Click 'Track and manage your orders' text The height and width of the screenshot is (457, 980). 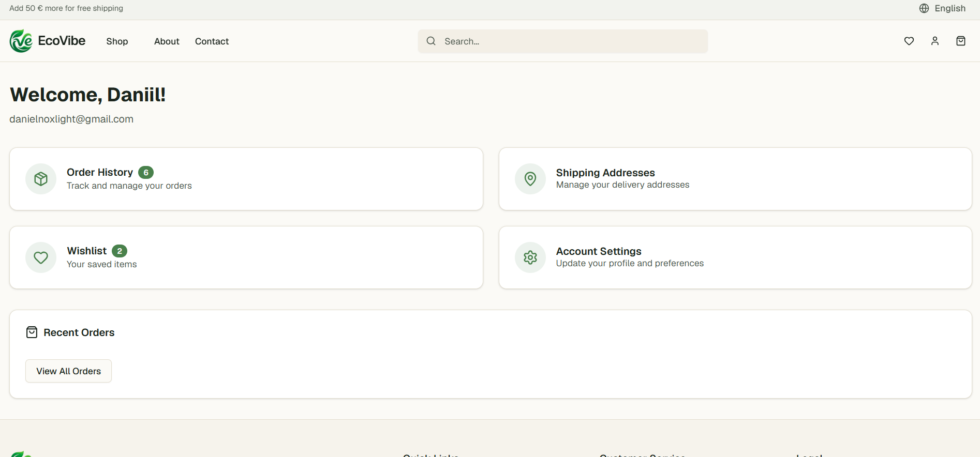[129, 186]
